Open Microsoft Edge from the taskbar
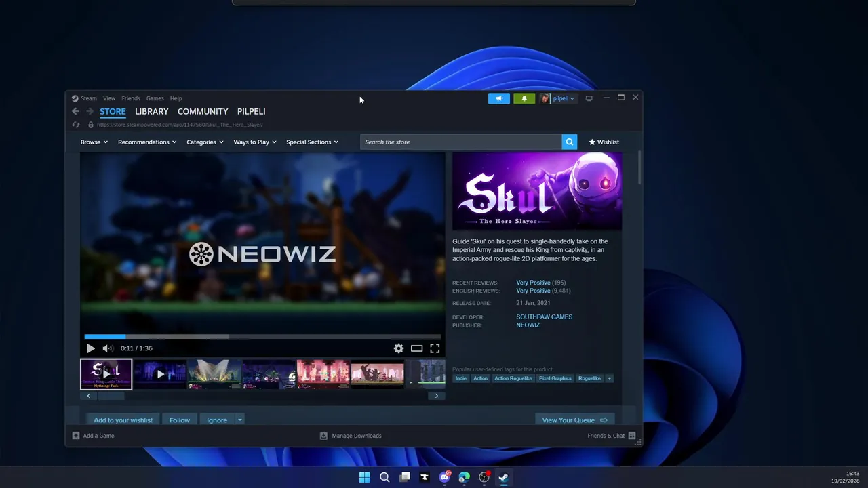 click(465, 477)
